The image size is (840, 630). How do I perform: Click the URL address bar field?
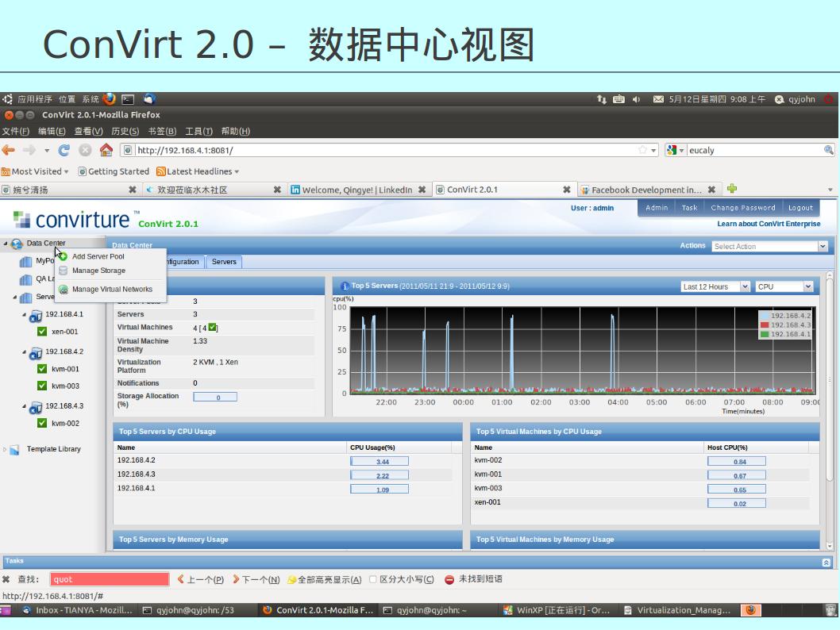pyautogui.click(x=381, y=150)
